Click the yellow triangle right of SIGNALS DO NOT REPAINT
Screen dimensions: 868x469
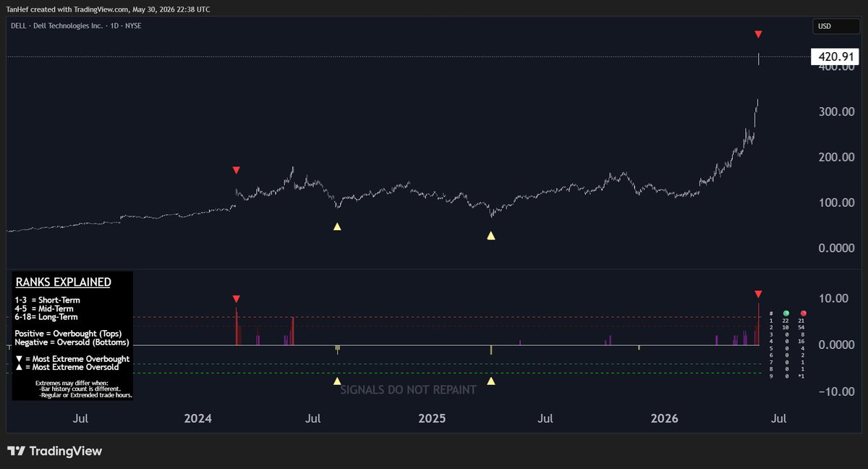point(491,381)
